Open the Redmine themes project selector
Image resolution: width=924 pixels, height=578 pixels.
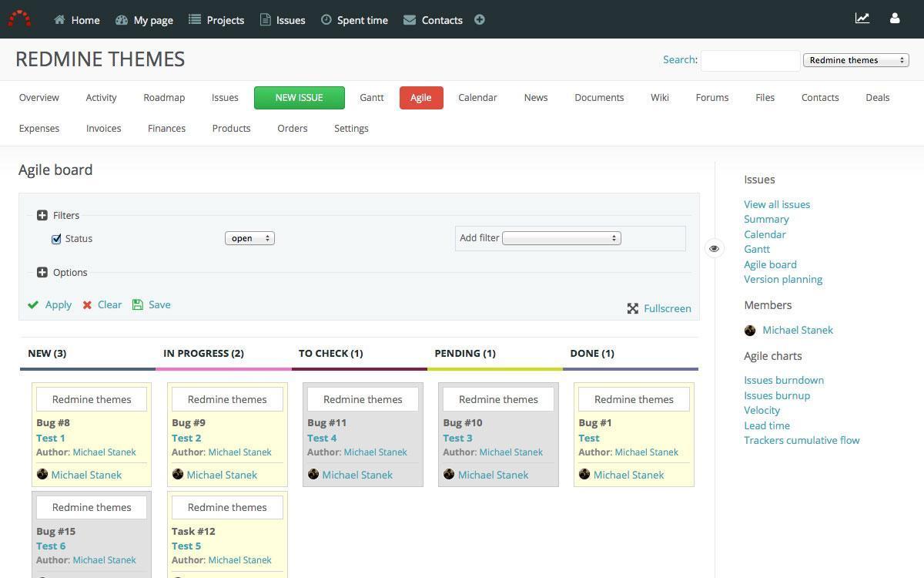856,60
